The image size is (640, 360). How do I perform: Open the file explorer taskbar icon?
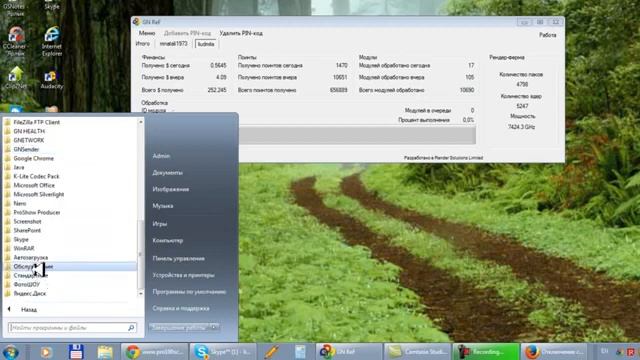click(x=105, y=352)
